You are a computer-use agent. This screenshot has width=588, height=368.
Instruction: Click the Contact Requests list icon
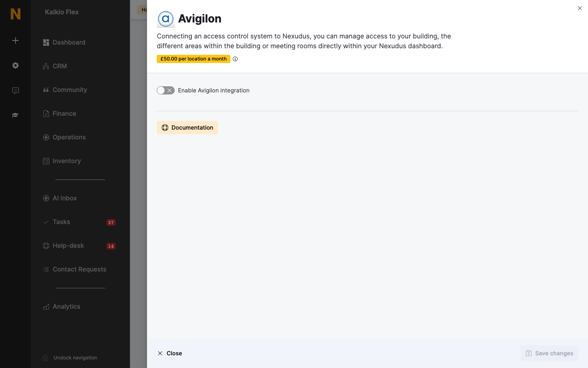(x=46, y=269)
